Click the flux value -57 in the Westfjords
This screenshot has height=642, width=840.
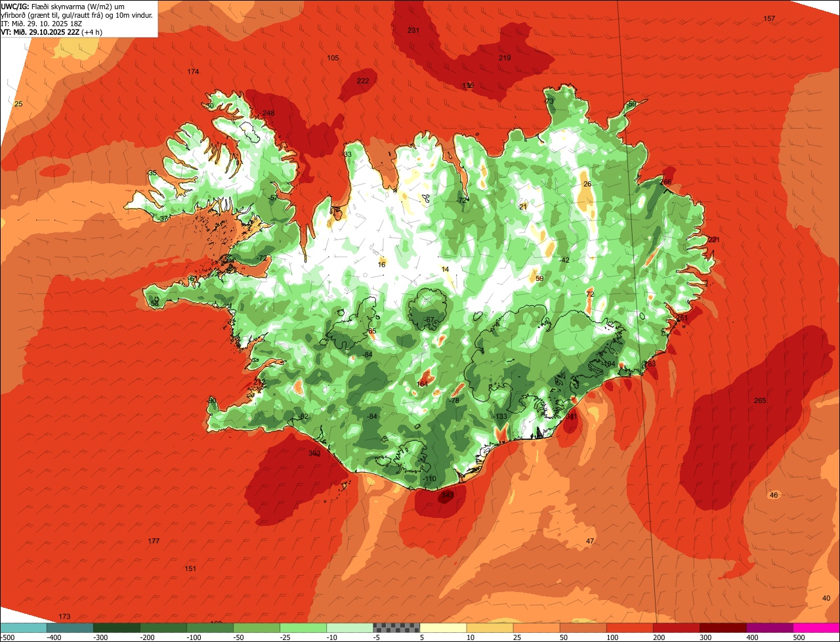(272, 198)
